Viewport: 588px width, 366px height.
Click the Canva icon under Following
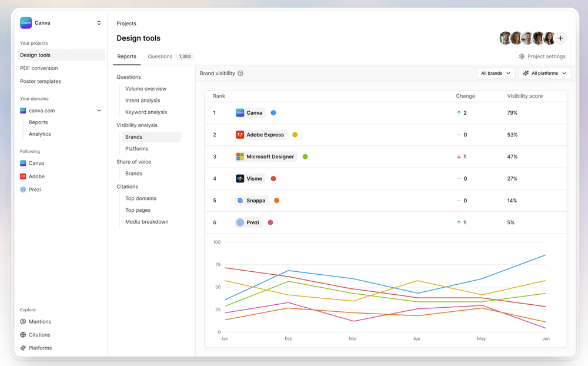coord(23,164)
